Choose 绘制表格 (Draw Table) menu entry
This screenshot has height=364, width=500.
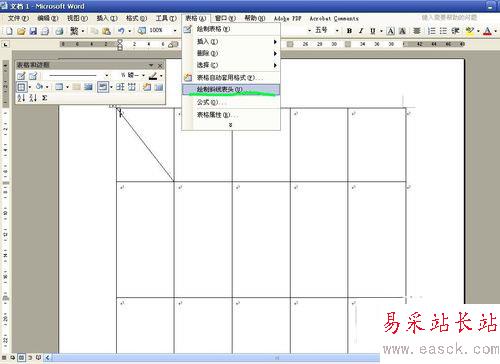[231, 29]
